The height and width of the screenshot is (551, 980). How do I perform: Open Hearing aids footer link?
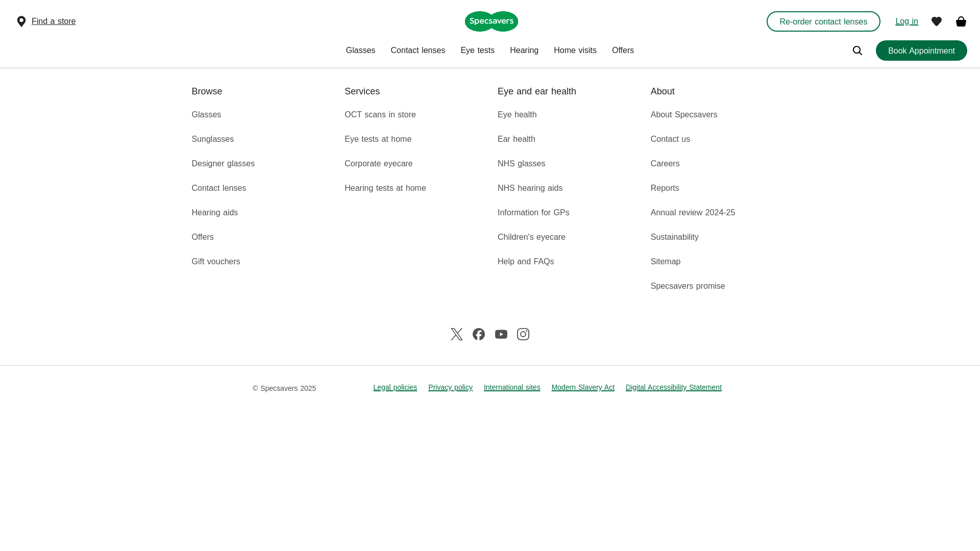click(x=214, y=213)
